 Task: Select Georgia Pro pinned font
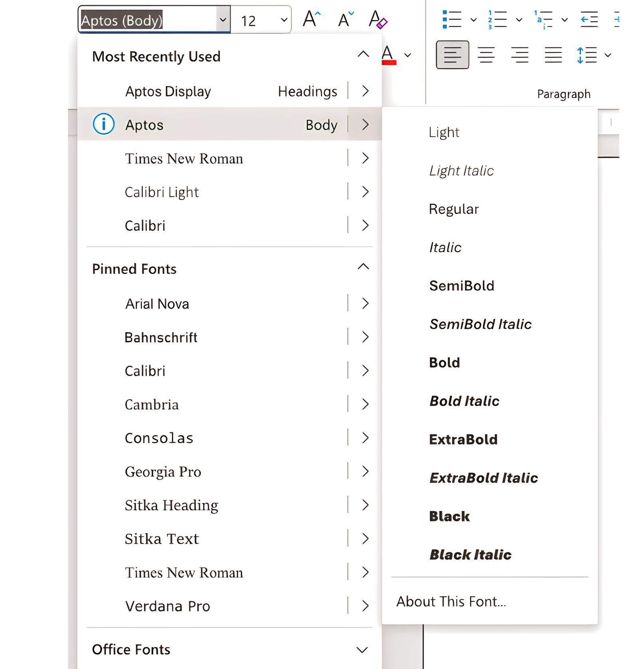pyautogui.click(x=212, y=471)
